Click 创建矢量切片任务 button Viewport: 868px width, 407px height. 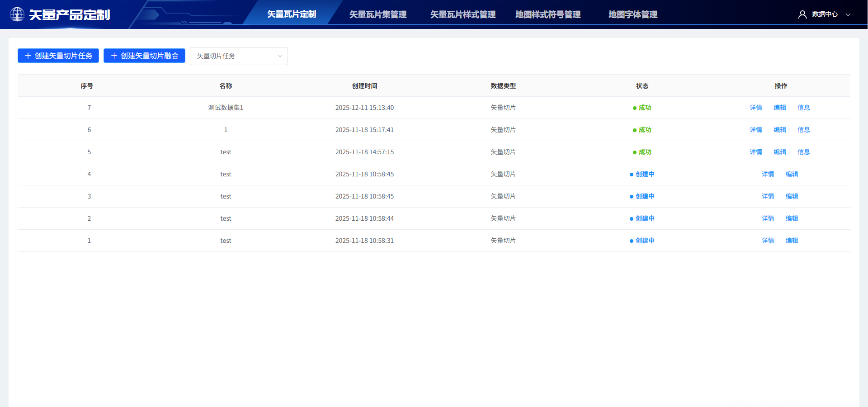click(58, 56)
